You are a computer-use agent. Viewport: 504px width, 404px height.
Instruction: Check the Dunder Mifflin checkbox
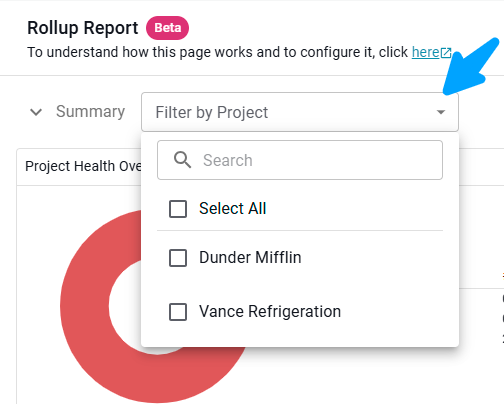(178, 258)
